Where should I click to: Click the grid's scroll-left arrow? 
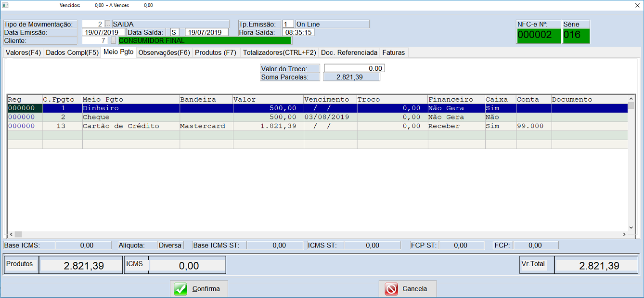(11, 234)
